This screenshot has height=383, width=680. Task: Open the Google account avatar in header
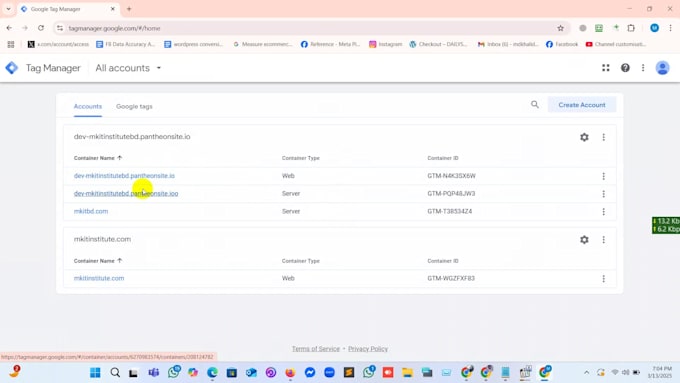click(662, 68)
